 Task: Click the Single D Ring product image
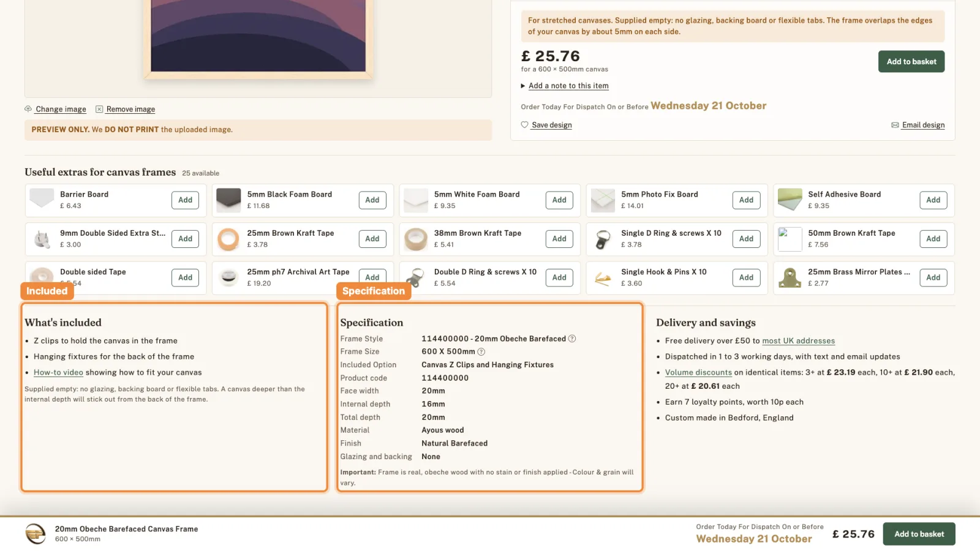point(603,239)
